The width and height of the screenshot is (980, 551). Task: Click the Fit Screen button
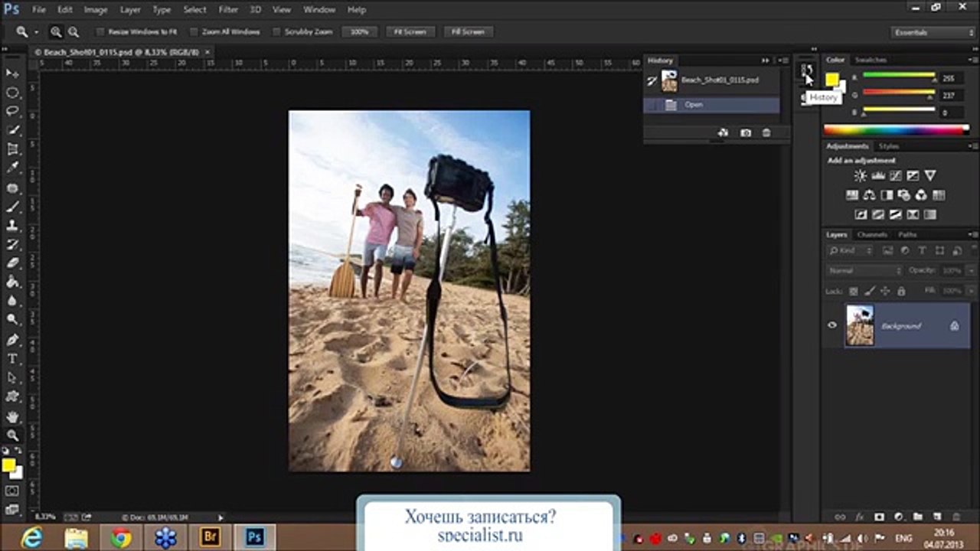click(x=410, y=32)
